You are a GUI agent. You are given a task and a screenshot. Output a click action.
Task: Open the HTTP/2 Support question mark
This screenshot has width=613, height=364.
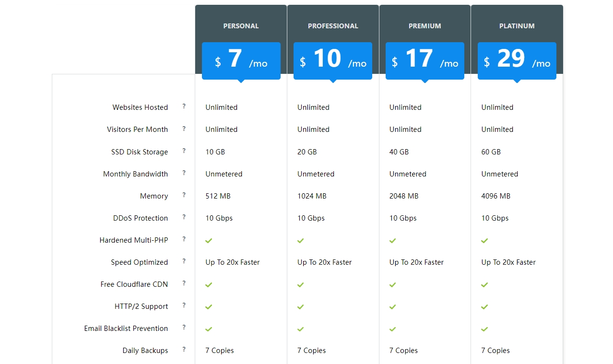tap(184, 305)
